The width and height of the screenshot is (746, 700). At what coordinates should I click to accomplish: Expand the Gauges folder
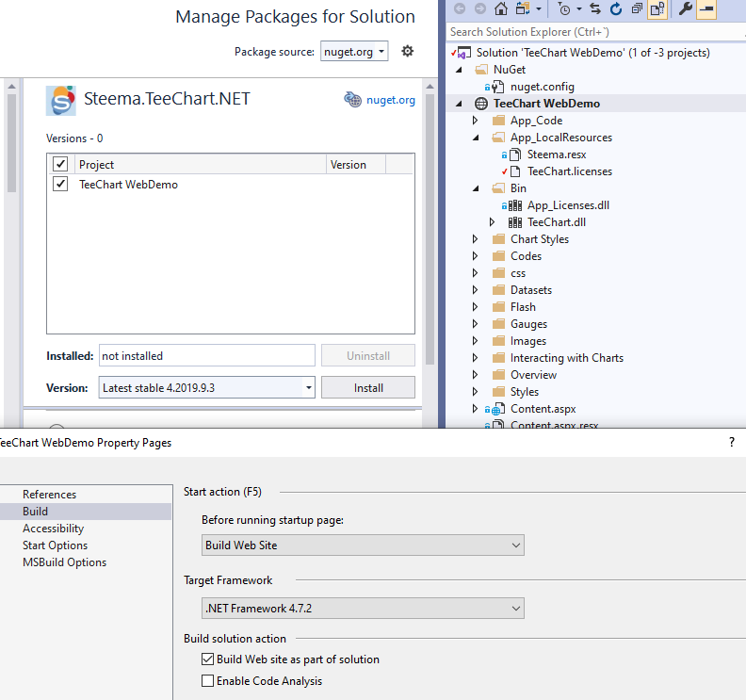pos(475,324)
